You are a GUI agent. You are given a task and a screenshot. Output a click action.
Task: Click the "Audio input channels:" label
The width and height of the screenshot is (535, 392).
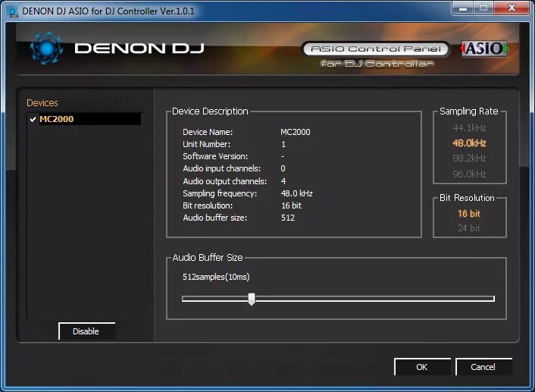point(221,168)
